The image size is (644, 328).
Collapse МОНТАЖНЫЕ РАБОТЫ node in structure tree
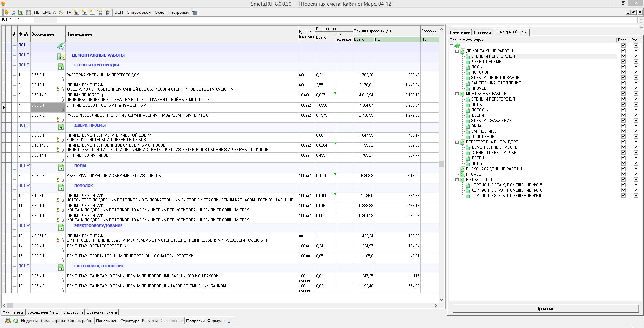[x=457, y=94]
